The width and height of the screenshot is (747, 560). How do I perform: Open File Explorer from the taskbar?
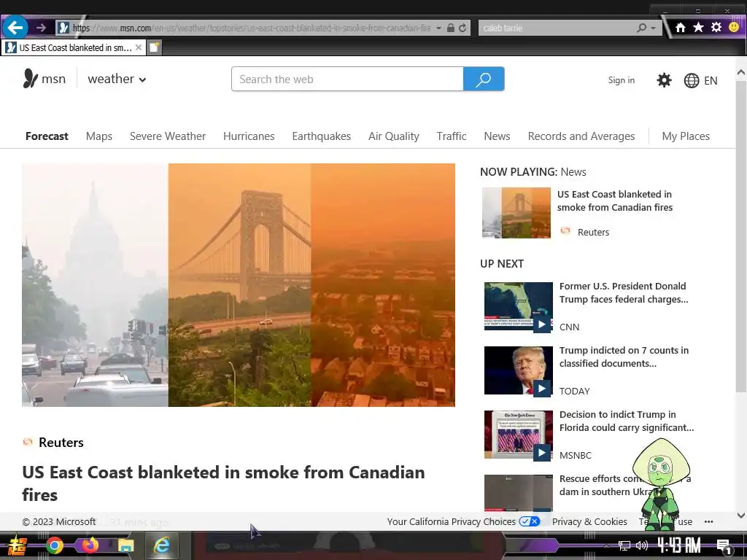click(x=126, y=545)
